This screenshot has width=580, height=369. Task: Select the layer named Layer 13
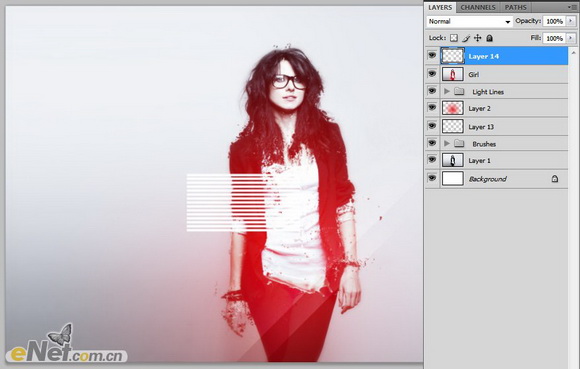point(481,127)
